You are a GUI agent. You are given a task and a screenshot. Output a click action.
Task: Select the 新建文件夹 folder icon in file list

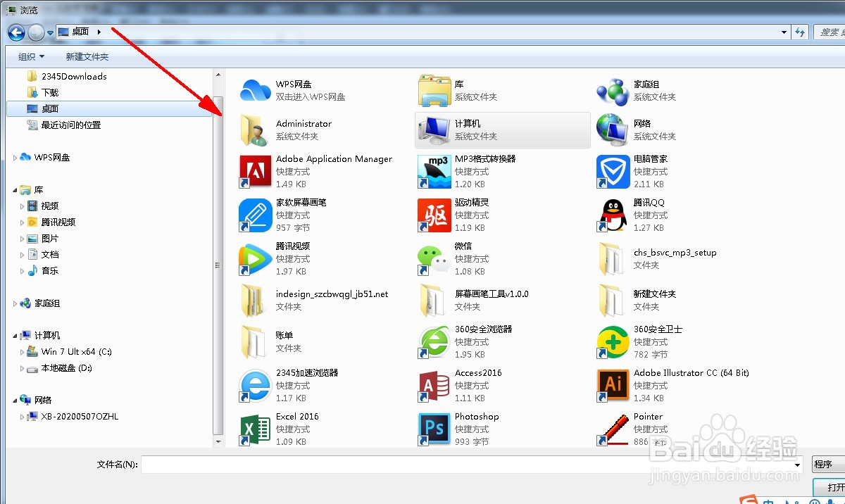[613, 301]
